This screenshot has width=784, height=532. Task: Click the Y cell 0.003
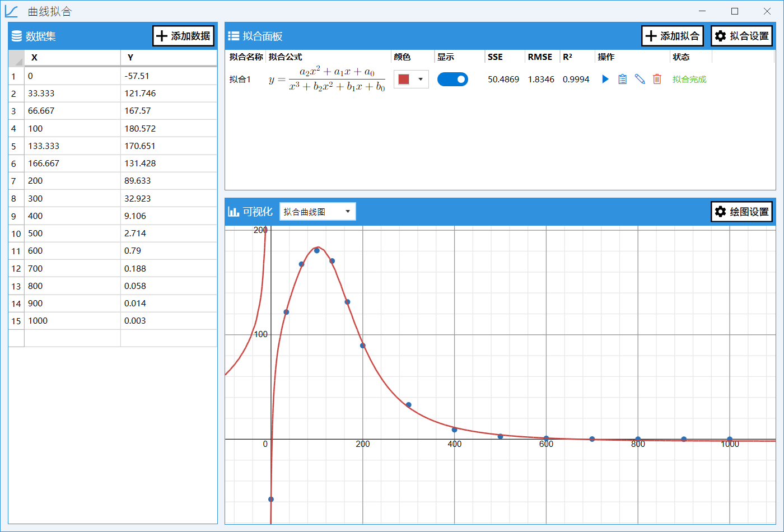tap(169, 321)
